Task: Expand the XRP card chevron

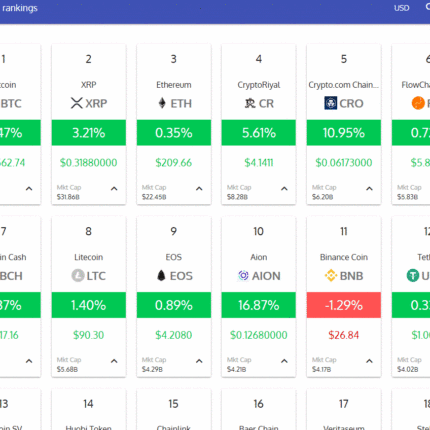Action: click(114, 189)
